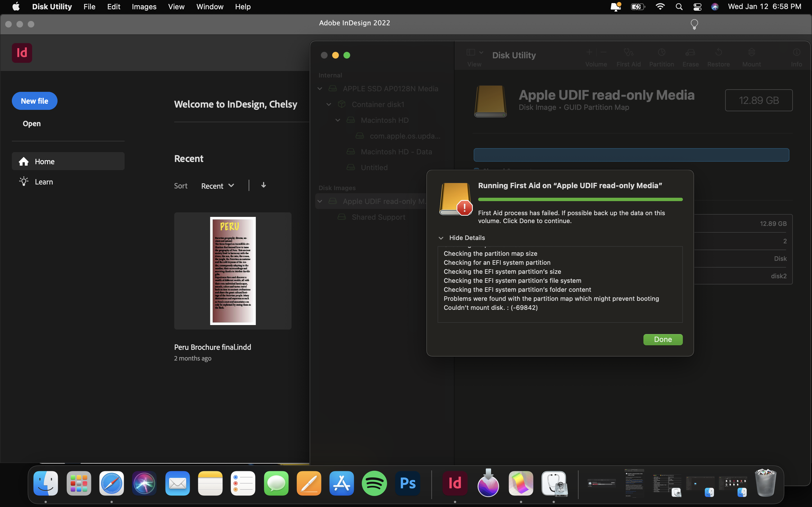
Task: Click the green First Aid progress bar
Action: pos(580,199)
